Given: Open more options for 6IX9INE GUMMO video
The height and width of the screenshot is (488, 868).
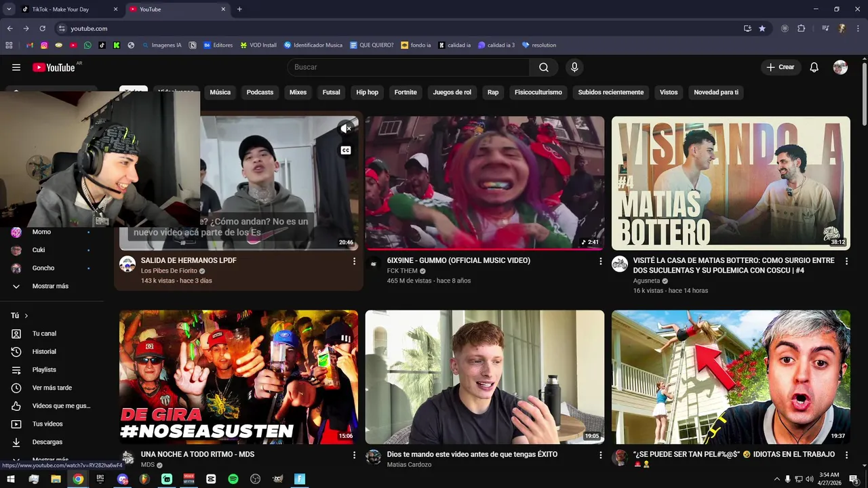Looking at the screenshot, I should pyautogui.click(x=600, y=261).
